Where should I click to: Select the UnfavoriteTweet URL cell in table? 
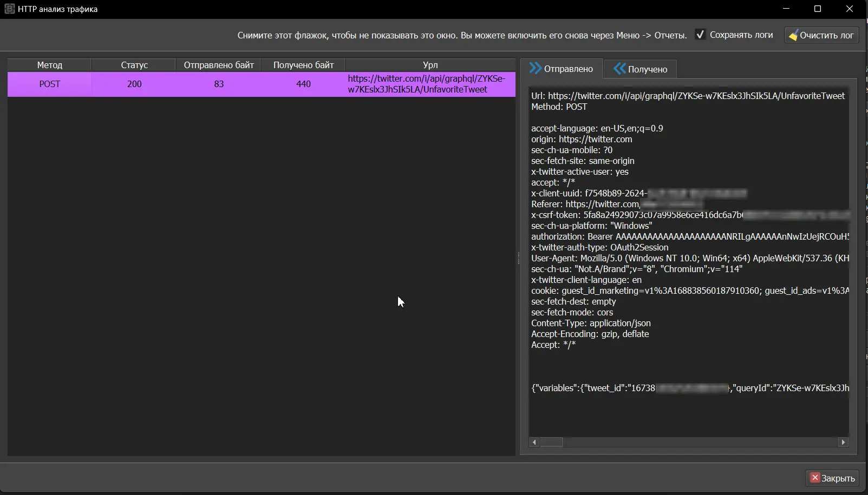click(430, 84)
